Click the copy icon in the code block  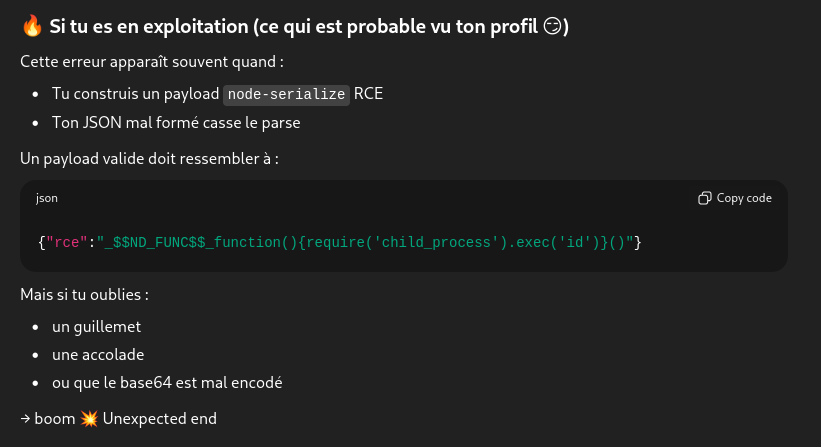tap(704, 198)
